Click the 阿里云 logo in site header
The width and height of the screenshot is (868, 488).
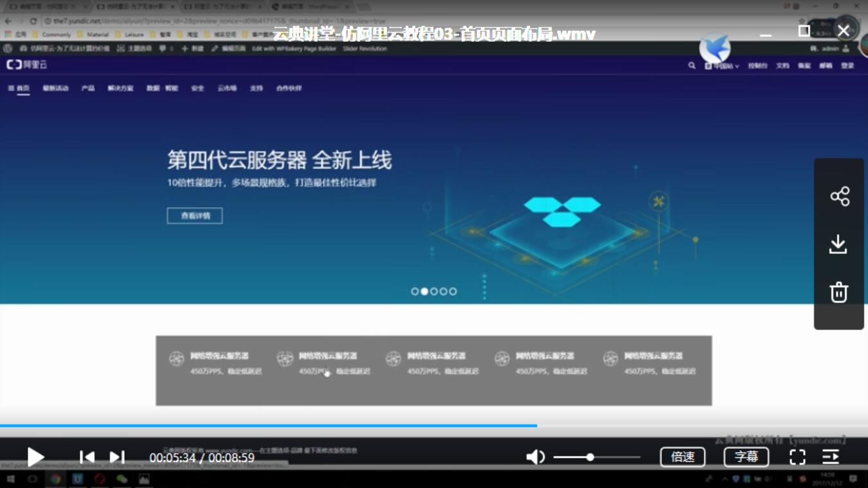tap(26, 65)
